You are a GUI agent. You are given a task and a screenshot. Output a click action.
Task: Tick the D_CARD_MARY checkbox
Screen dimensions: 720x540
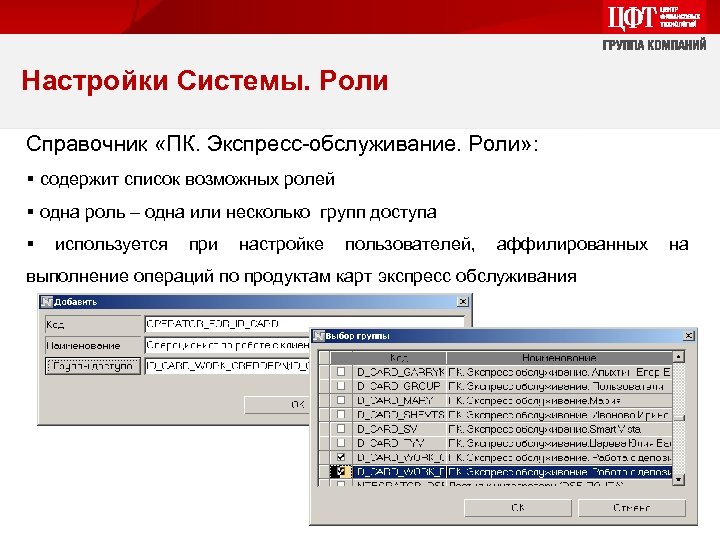(341, 400)
